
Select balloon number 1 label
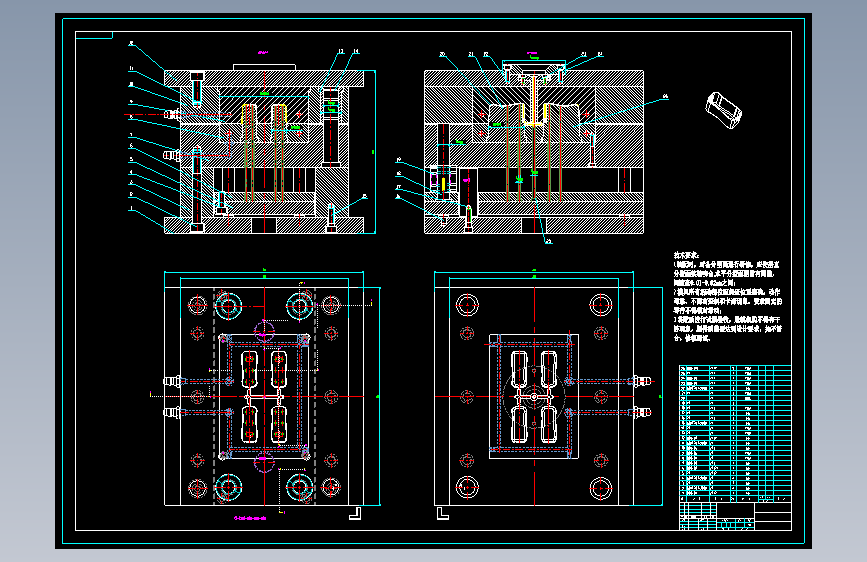click(x=131, y=209)
